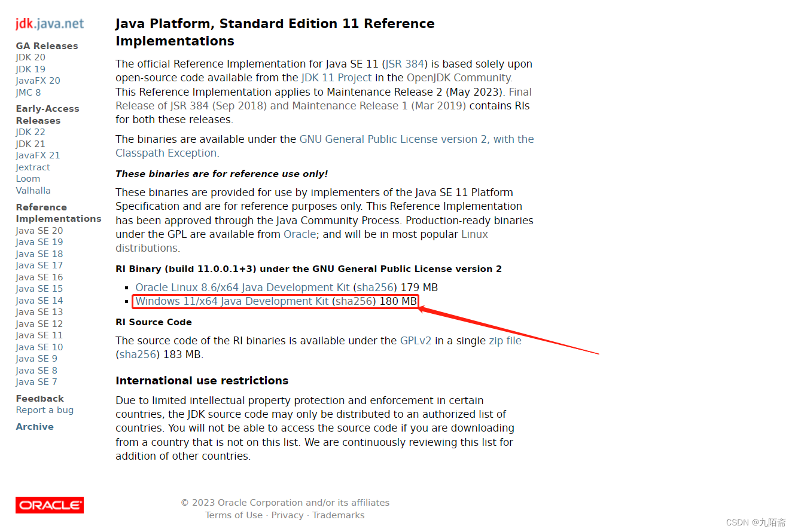Open sha256 for source zip file
This screenshot has height=532, width=795.
[138, 354]
